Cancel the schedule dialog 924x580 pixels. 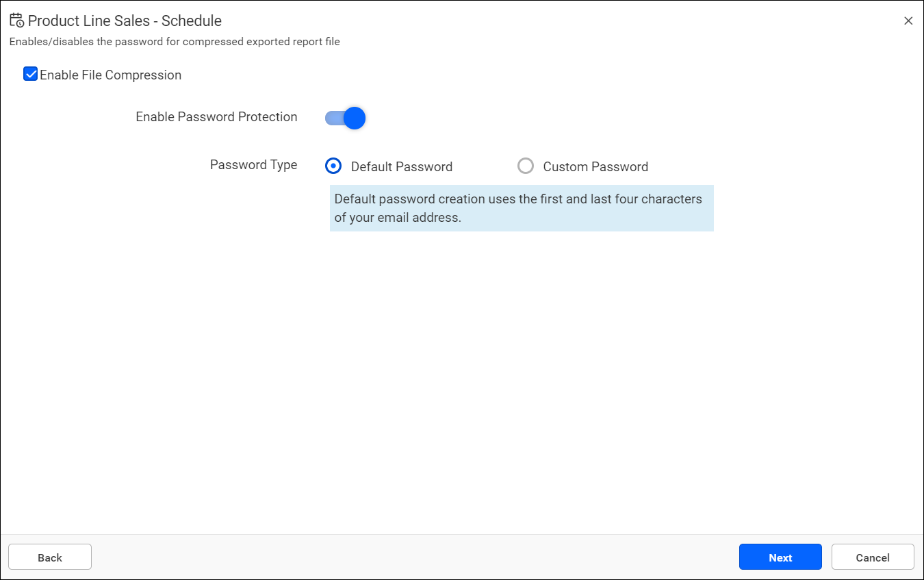(873, 557)
